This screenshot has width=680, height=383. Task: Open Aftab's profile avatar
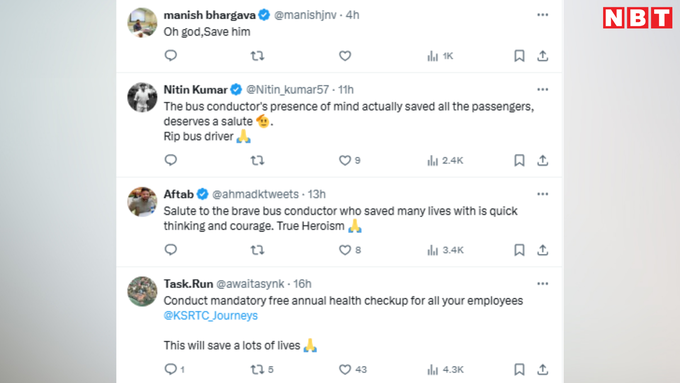pos(142,201)
